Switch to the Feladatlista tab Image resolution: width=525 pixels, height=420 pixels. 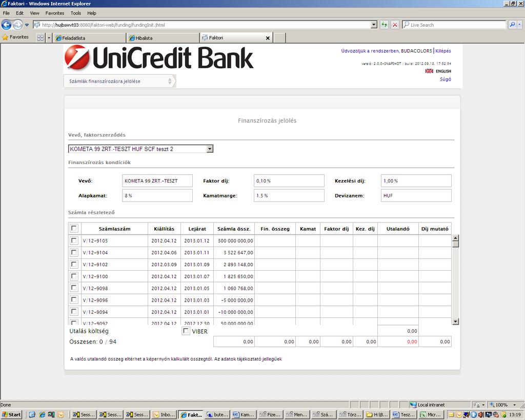pyautogui.click(x=89, y=38)
